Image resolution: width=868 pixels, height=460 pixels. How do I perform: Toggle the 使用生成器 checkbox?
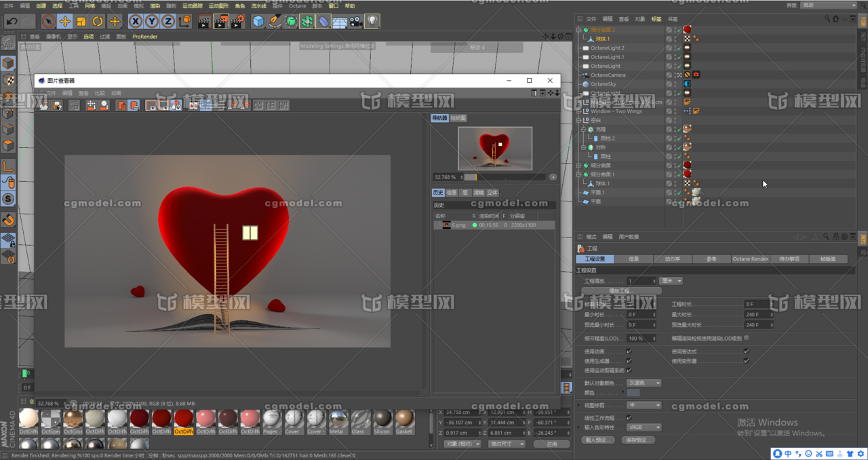629,361
